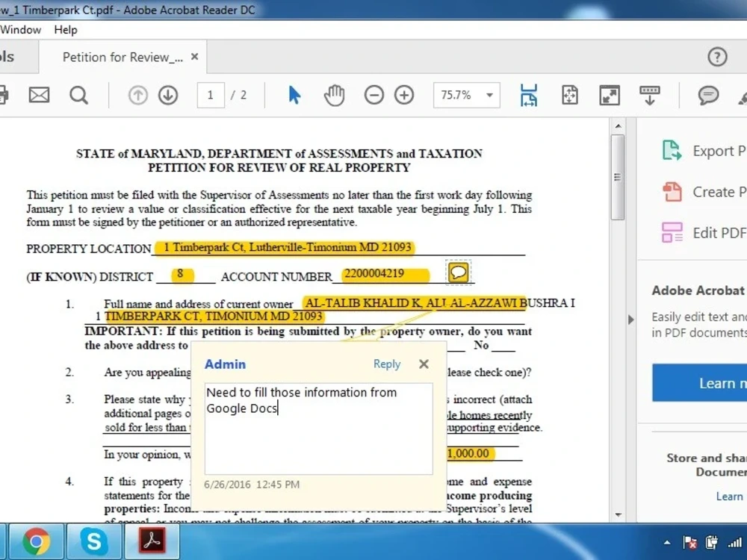This screenshot has height=560, width=747.
Task: Open the Help question mark icon
Action: [717, 57]
